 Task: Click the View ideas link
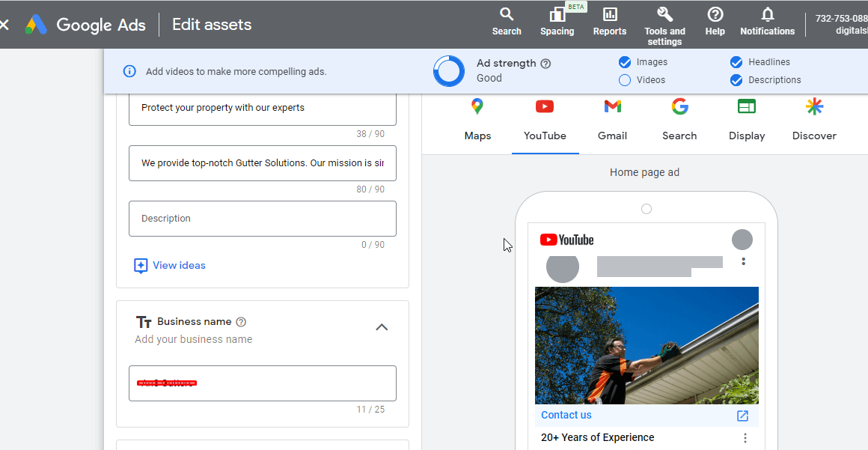178,265
